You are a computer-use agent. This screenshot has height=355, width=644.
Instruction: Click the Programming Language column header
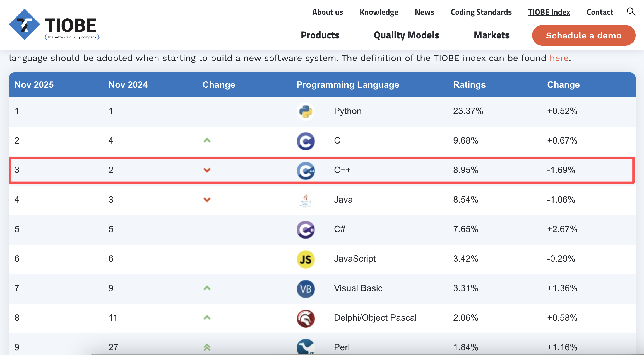(348, 85)
